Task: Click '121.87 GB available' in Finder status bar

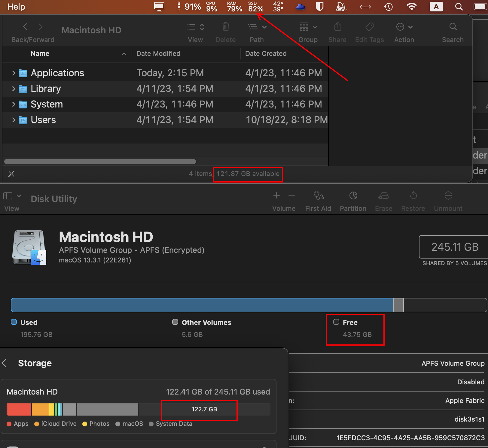Action: pyautogui.click(x=248, y=174)
